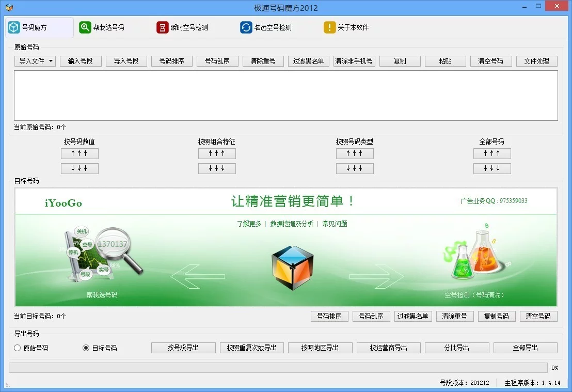This screenshot has height=392, width=572.
Task: Remove target duplicates with 清除重号
Action: 455,316
